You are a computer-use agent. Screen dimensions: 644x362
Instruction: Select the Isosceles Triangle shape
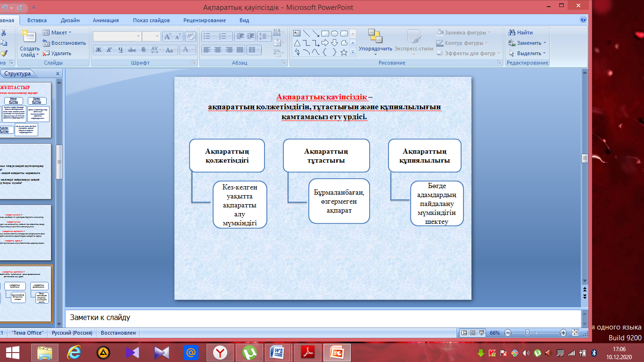[x=297, y=43]
